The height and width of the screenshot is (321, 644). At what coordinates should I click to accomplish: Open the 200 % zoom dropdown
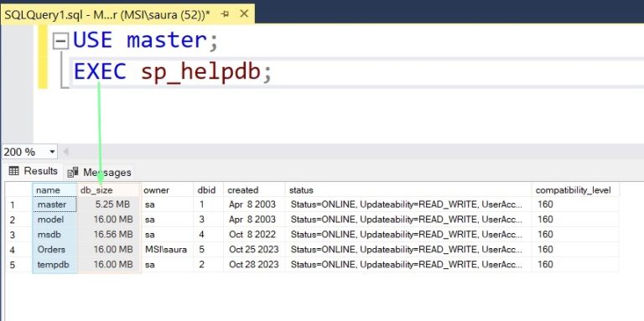[x=52, y=152]
